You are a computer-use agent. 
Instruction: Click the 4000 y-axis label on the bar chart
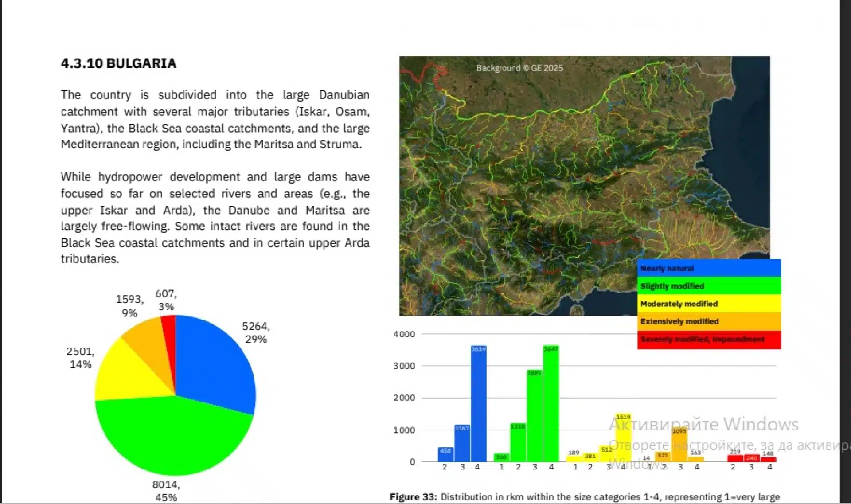[404, 334]
